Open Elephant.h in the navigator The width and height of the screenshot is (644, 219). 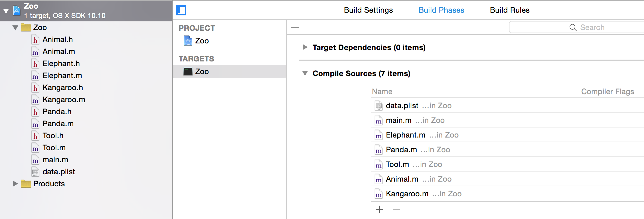[61, 63]
